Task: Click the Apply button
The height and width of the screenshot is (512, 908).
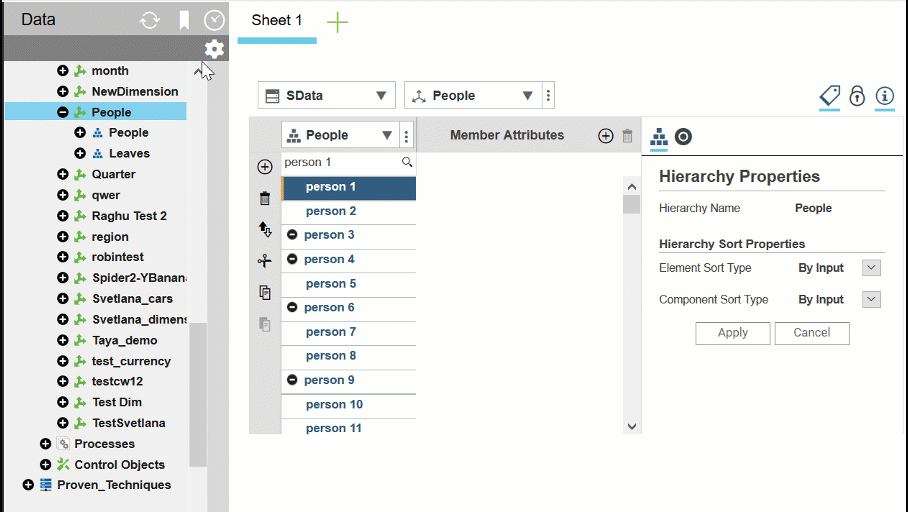Action: (732, 333)
